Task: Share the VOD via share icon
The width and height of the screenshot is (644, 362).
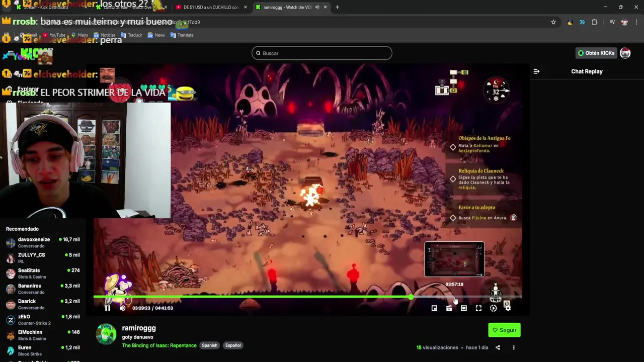Action: click(498, 347)
